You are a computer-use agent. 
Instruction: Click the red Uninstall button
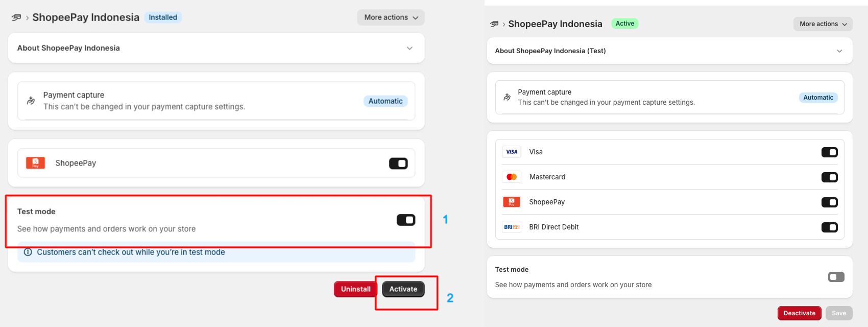tap(356, 289)
